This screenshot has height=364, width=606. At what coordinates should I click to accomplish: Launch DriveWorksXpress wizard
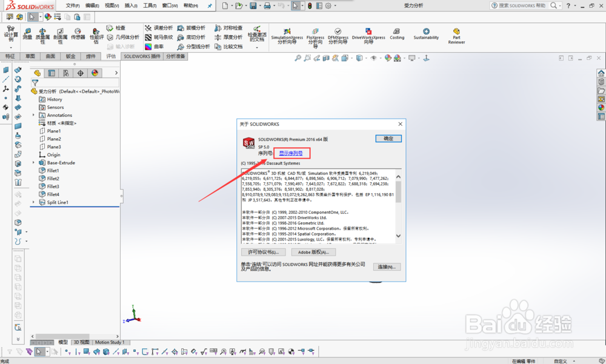tap(368, 36)
